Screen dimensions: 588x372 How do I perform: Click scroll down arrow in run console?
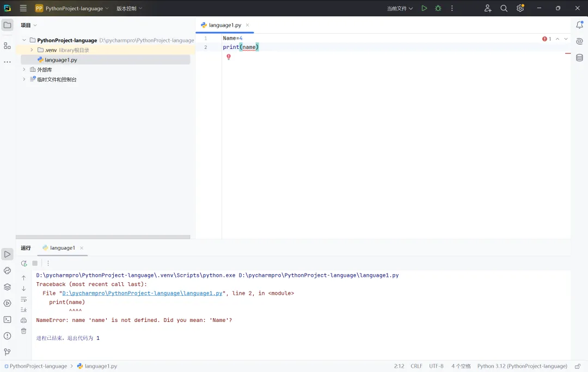[23, 288]
